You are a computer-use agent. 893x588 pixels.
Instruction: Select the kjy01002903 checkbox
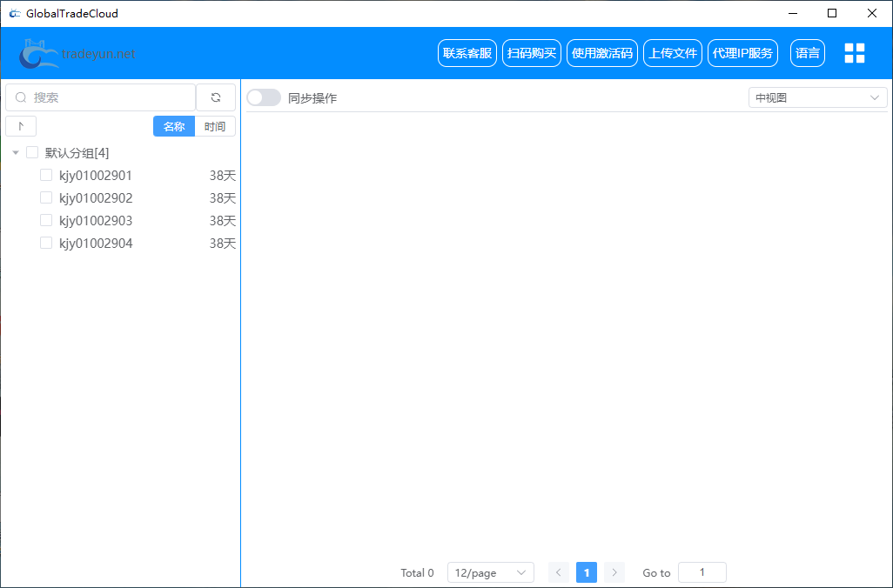point(46,221)
